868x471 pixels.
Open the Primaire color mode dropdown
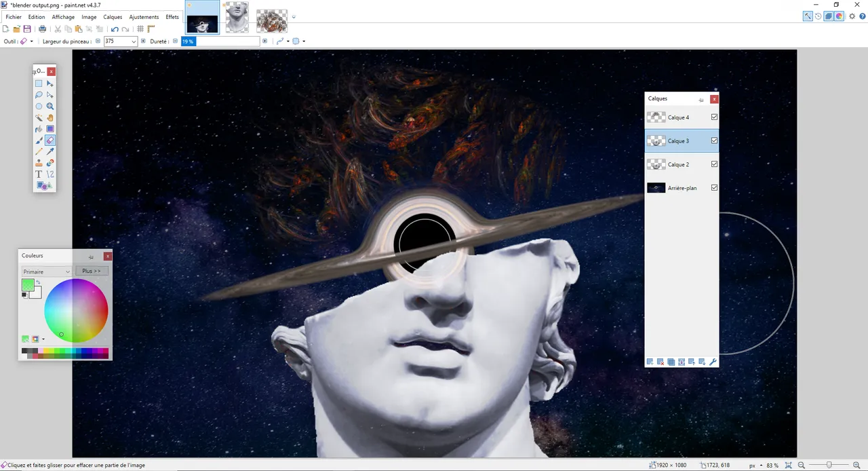click(46, 271)
